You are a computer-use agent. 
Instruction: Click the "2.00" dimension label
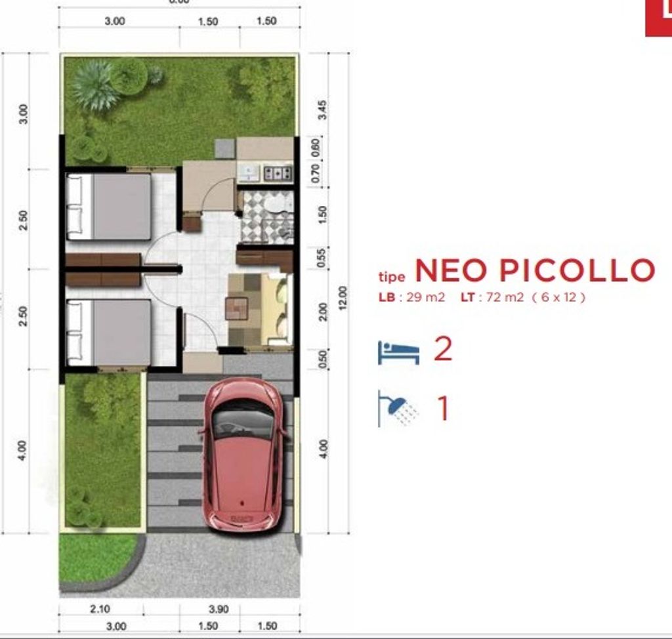tap(323, 312)
